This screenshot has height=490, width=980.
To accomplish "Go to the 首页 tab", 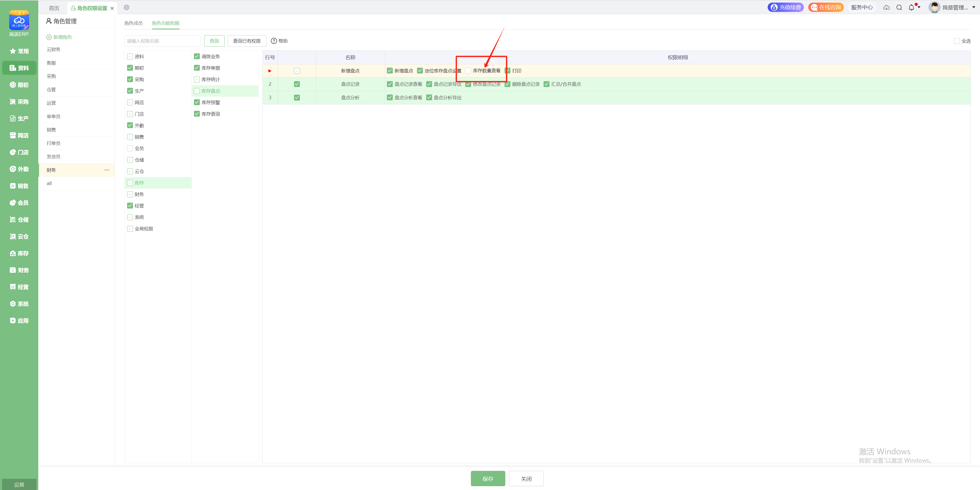I will coord(54,8).
